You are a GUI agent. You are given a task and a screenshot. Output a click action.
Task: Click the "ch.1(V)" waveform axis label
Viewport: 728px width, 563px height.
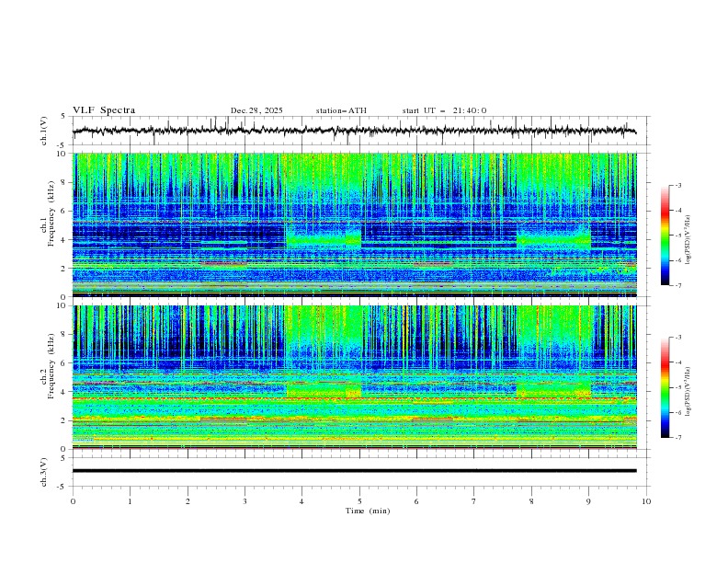[x=43, y=131]
